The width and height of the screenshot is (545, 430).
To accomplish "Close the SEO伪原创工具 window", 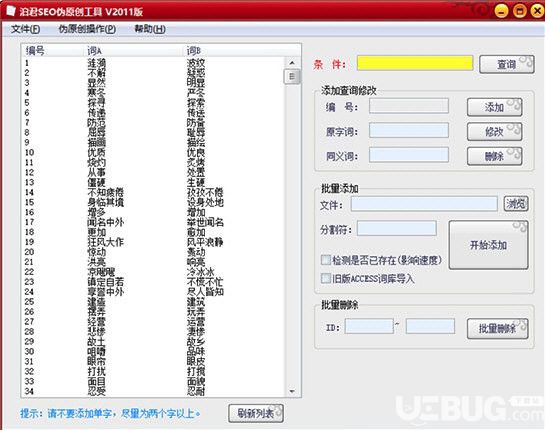I will point(537,11).
